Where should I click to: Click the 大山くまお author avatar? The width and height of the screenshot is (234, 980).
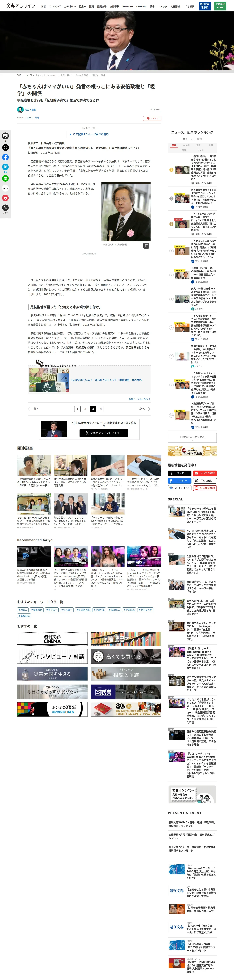click(20, 110)
